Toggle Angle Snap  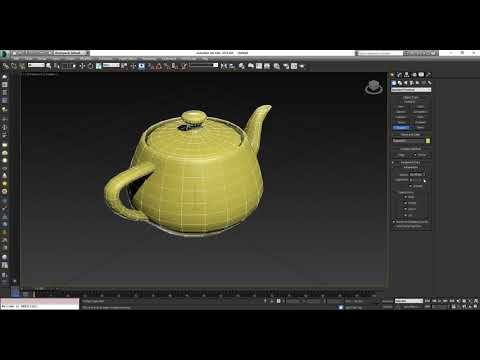(159, 66)
